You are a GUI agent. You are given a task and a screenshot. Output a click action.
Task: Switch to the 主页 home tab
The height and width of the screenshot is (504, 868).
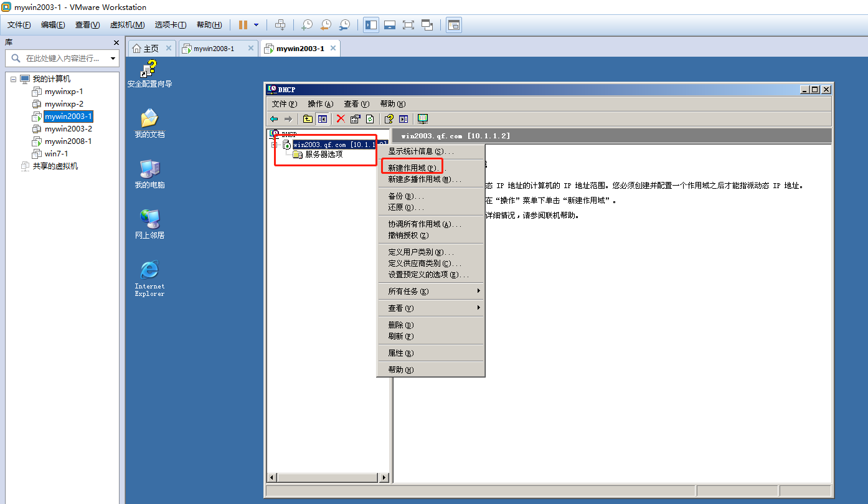(151, 49)
